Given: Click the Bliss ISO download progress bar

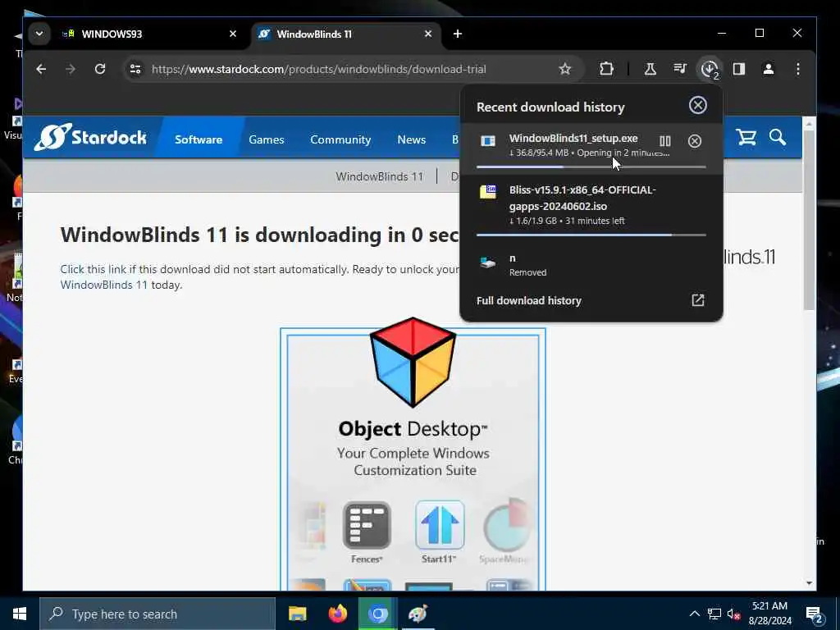Looking at the screenshot, I should [x=591, y=235].
